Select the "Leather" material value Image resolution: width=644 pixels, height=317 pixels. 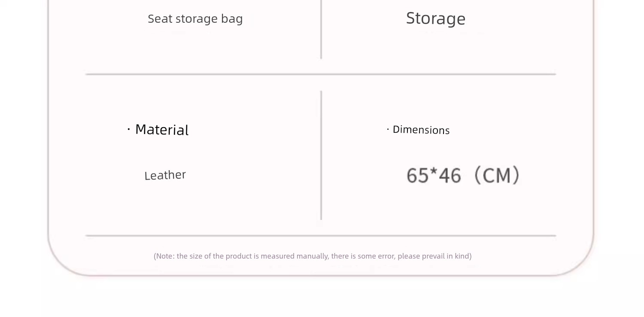(x=165, y=175)
